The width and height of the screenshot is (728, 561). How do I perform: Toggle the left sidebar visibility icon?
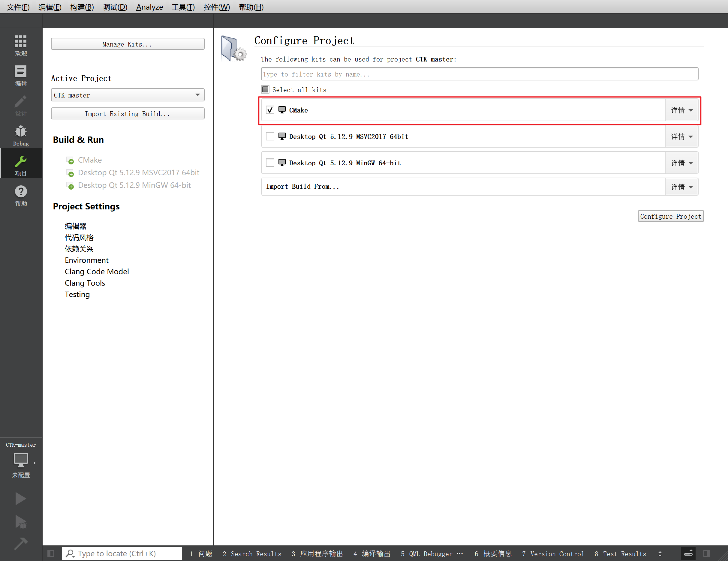(x=51, y=553)
